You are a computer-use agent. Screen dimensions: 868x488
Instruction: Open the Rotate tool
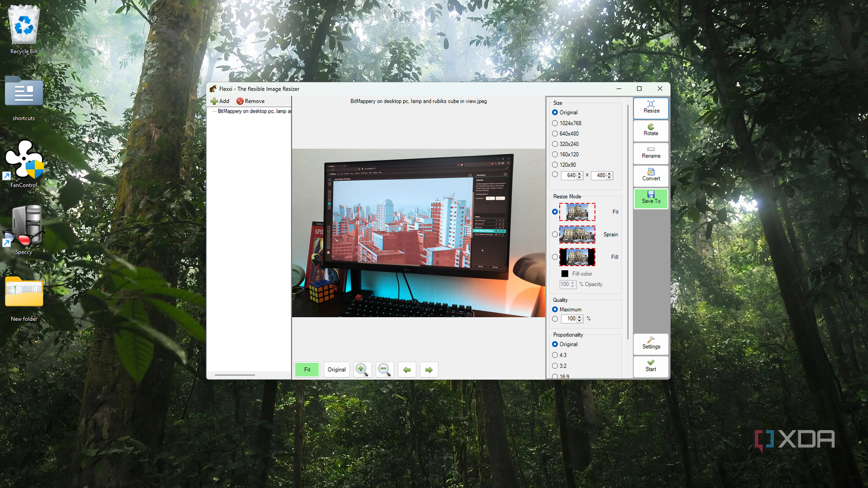(x=651, y=130)
